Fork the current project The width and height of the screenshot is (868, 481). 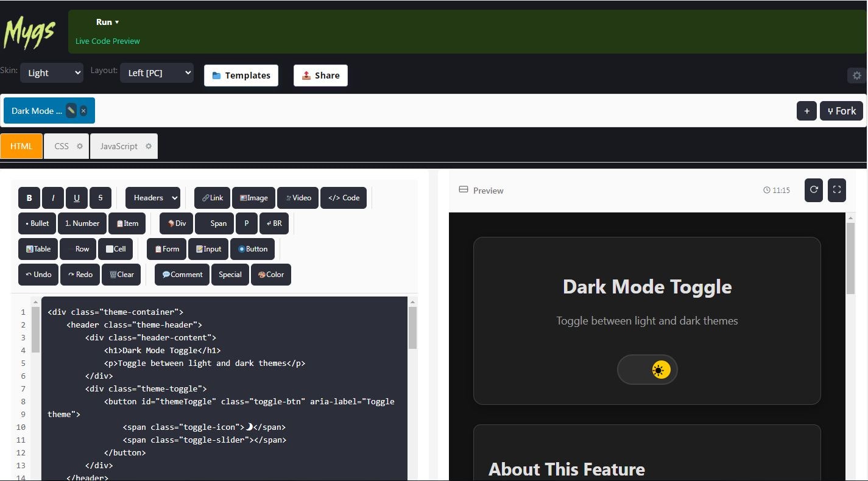coord(841,111)
